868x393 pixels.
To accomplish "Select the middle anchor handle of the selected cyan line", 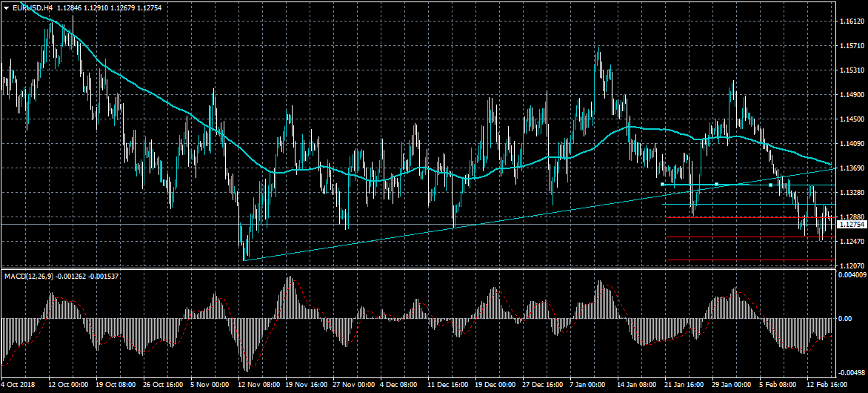I will 716,184.
